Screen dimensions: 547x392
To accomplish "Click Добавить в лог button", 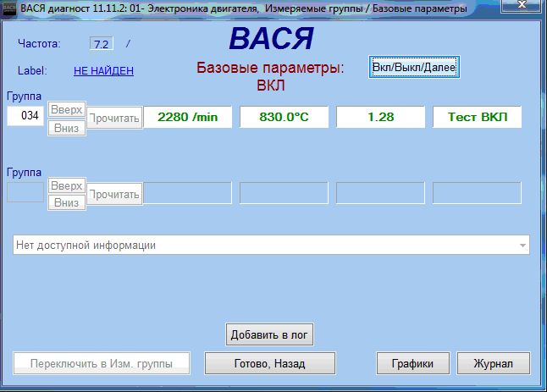I will (x=269, y=334).
